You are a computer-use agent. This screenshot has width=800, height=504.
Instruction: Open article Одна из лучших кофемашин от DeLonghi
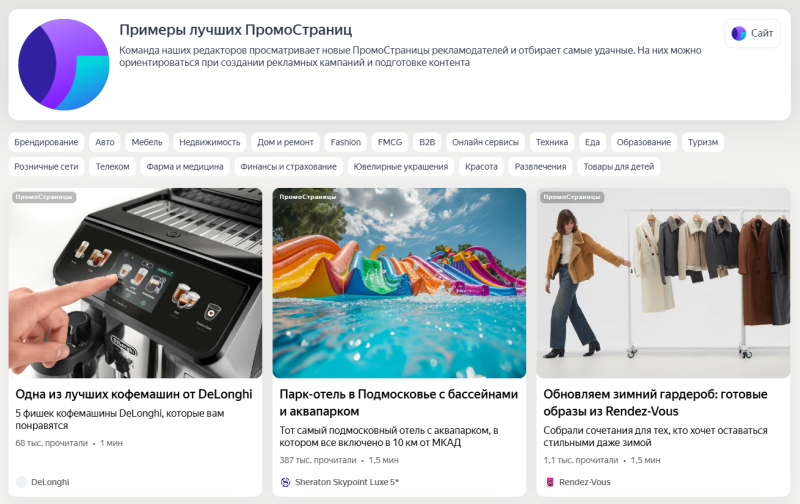point(134,394)
